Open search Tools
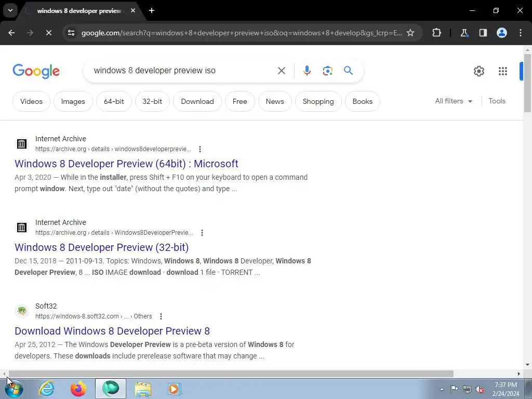 pyautogui.click(x=497, y=101)
